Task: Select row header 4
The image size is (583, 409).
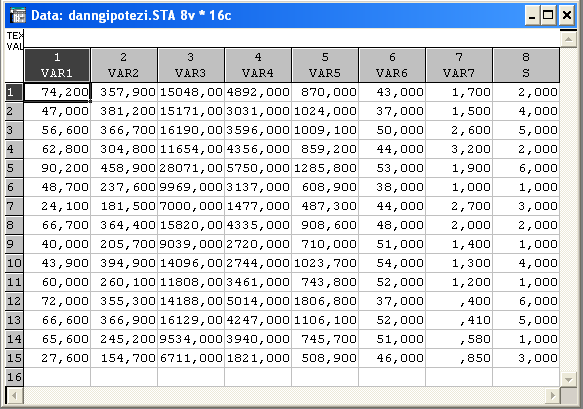Action: [x=14, y=149]
